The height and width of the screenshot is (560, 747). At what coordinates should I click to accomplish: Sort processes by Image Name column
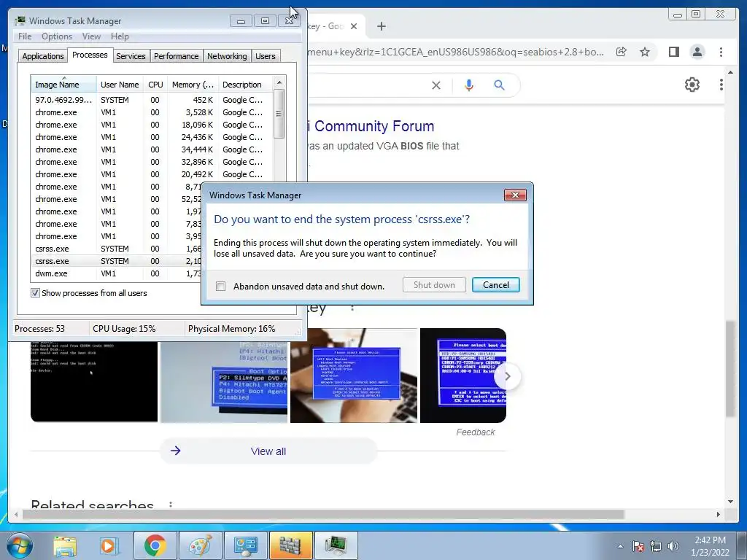pos(64,85)
